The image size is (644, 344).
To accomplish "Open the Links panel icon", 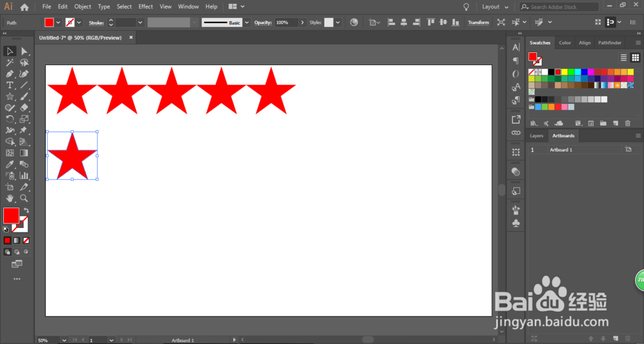I will [x=516, y=133].
